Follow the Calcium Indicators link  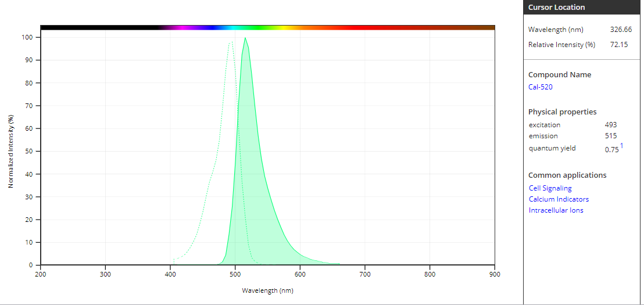tap(558, 199)
